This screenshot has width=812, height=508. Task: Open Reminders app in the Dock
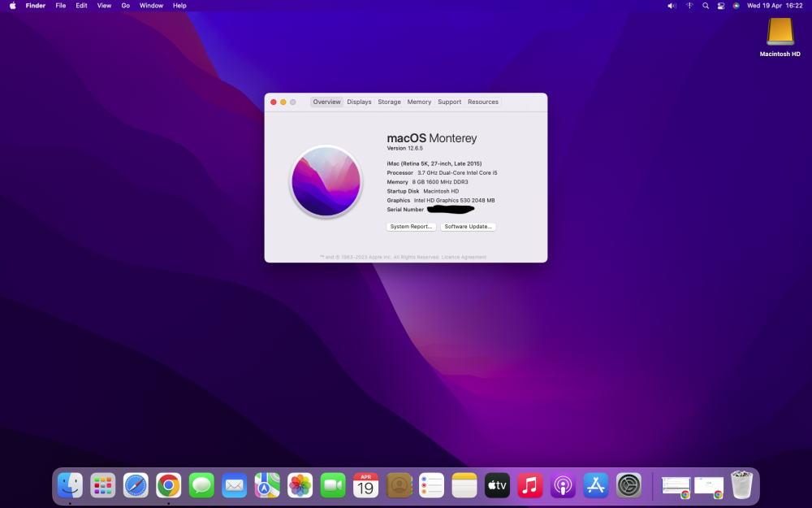(x=431, y=486)
